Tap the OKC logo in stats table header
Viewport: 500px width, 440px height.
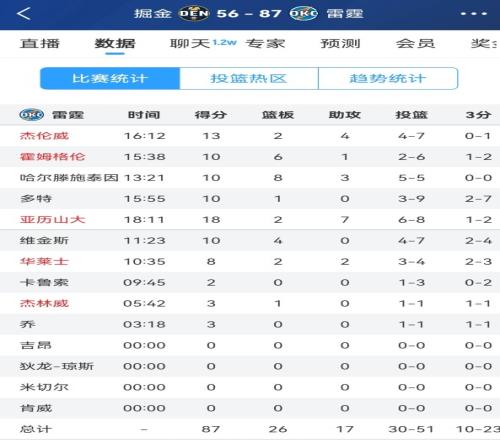(x=32, y=115)
